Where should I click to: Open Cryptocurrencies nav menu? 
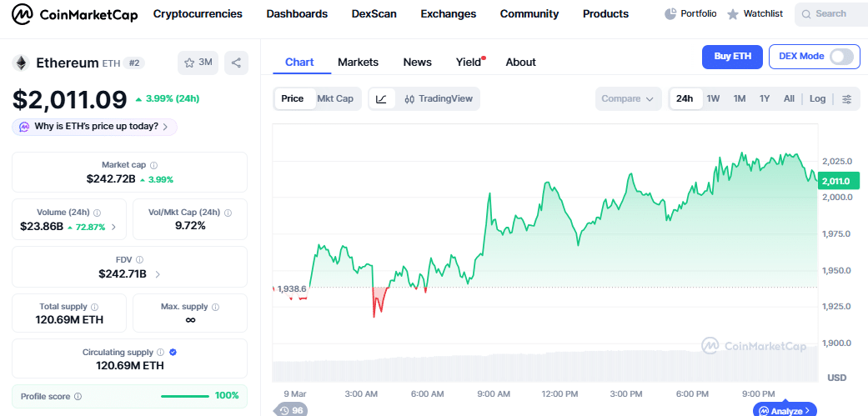point(198,14)
